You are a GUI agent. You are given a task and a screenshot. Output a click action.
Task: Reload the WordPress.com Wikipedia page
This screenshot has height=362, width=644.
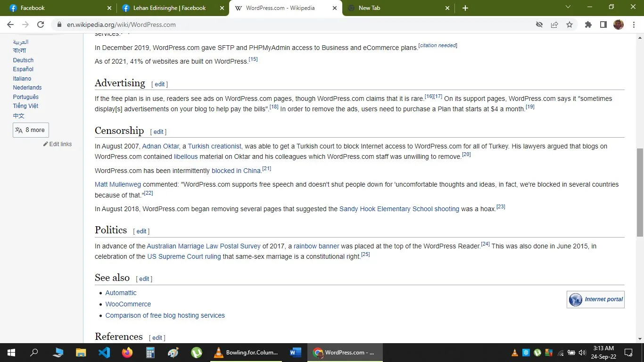41,25
